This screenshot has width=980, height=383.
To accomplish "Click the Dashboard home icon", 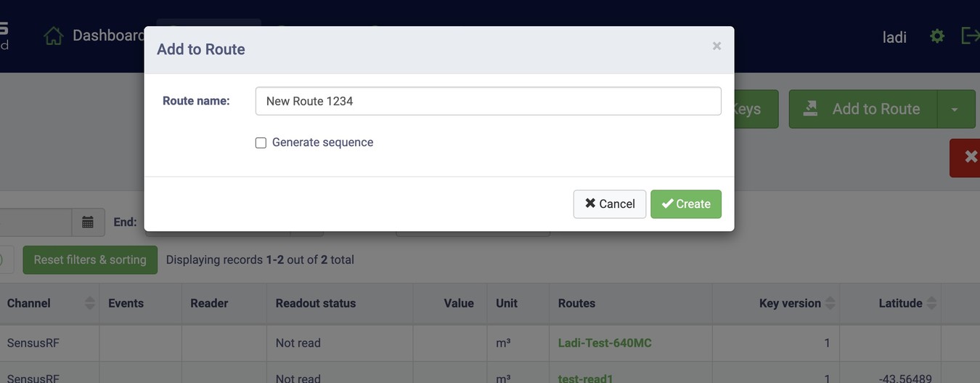I will 54,36.
